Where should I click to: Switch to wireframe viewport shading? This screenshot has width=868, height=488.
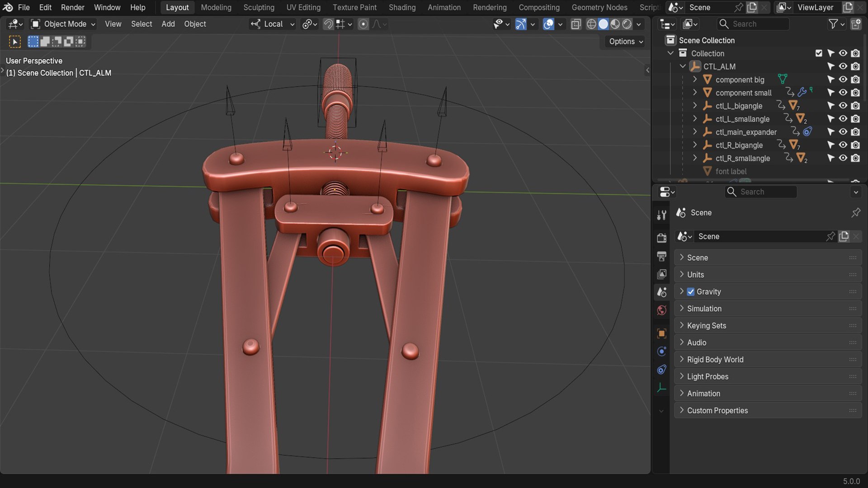pyautogui.click(x=591, y=24)
